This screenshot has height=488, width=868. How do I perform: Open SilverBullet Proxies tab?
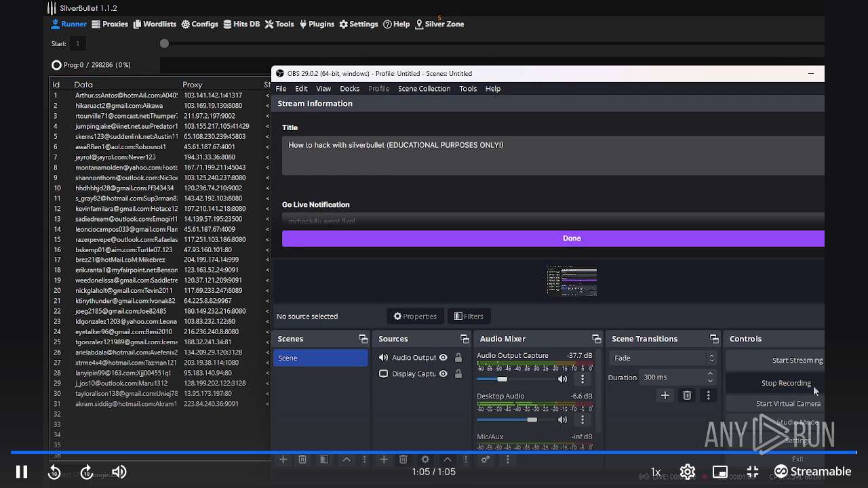(x=110, y=24)
